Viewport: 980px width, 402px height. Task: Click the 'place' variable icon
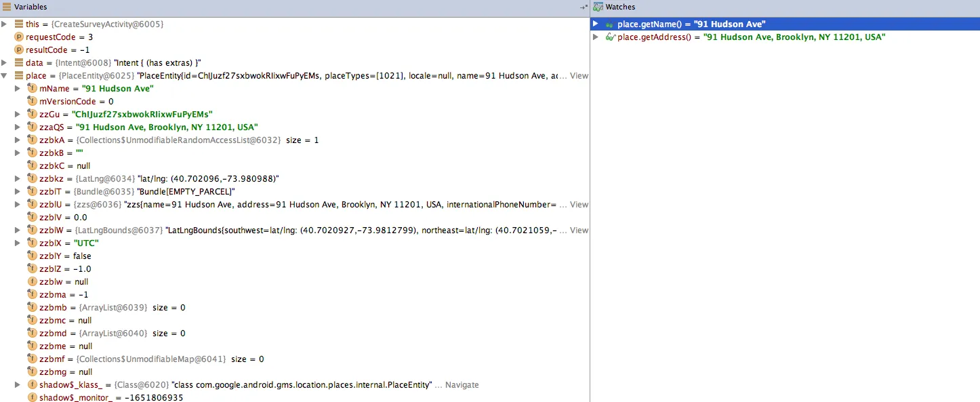point(18,75)
